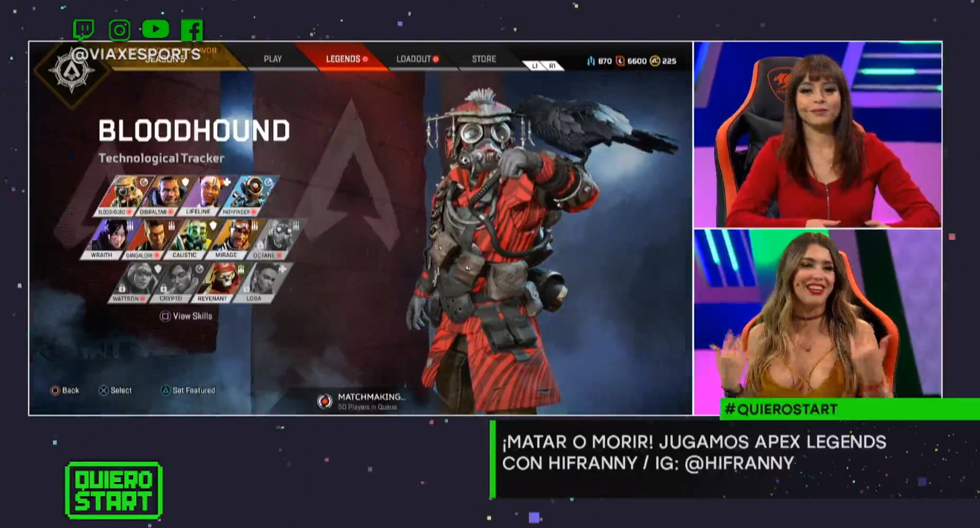Open the Play tab
Screen dimensions: 980x528
(273, 59)
